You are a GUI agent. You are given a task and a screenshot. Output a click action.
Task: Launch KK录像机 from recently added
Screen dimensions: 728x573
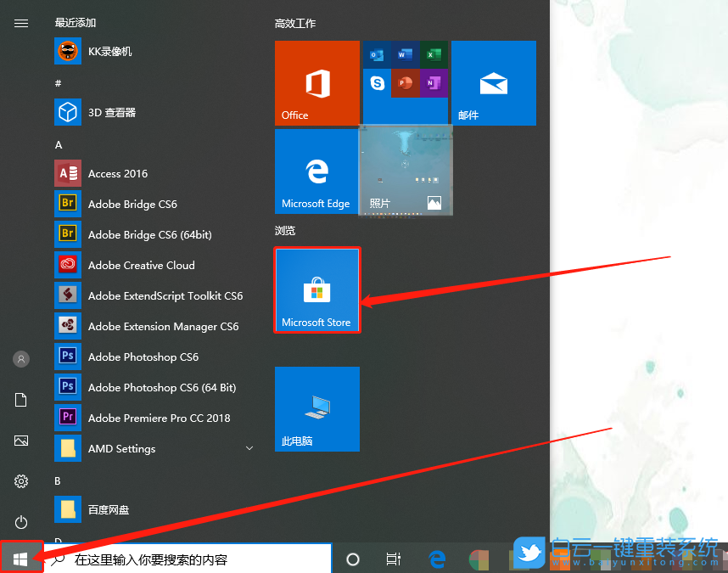pyautogui.click(x=110, y=52)
